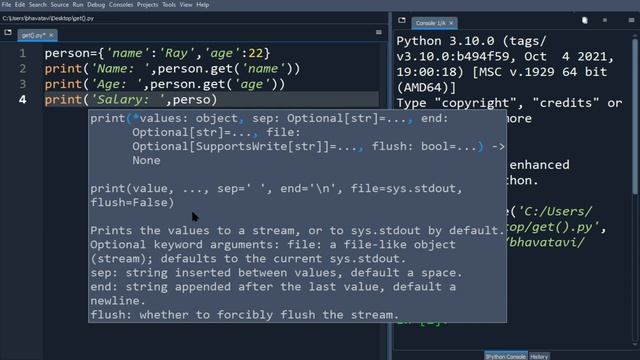Viewport: 640px width, 360px height.
Task: Click line number 1 in the editor gutter
Action: tap(22, 53)
